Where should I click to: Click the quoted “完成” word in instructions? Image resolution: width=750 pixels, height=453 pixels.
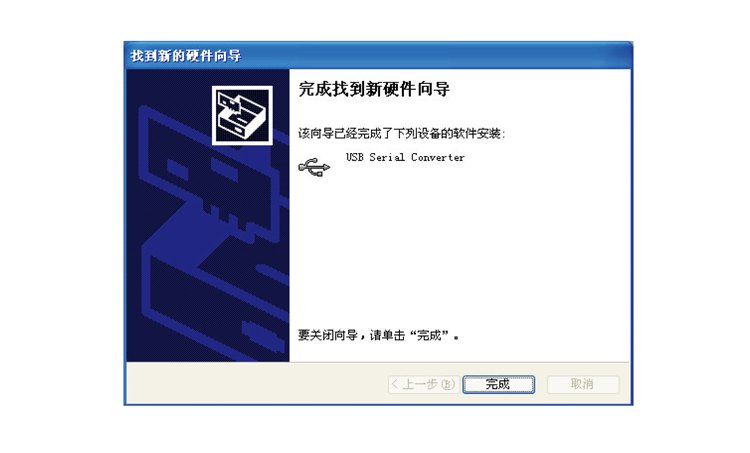(x=432, y=335)
